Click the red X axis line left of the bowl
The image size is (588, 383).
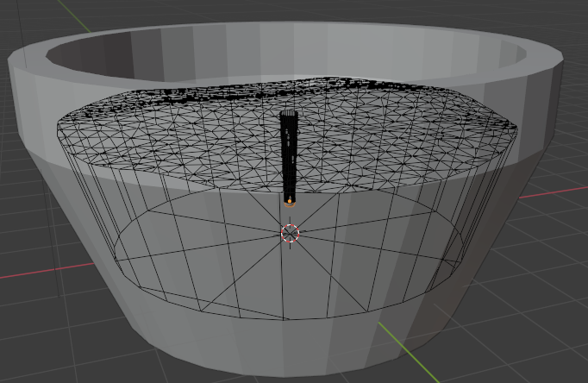(x=34, y=274)
